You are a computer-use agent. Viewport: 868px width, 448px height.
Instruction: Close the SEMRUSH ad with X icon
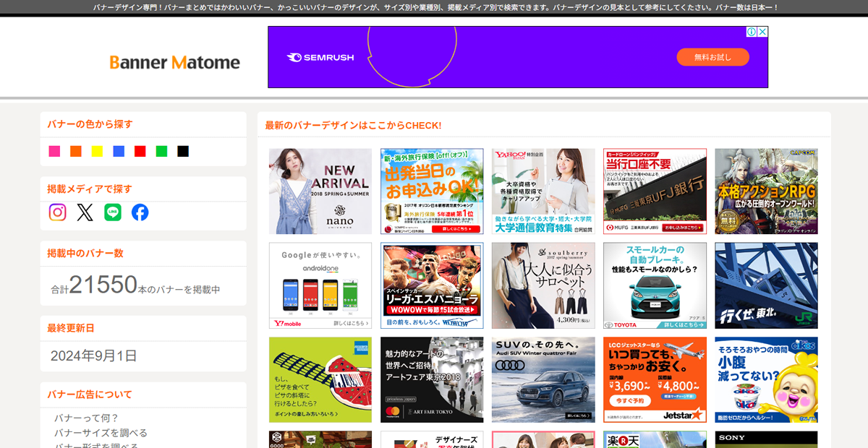click(x=762, y=32)
